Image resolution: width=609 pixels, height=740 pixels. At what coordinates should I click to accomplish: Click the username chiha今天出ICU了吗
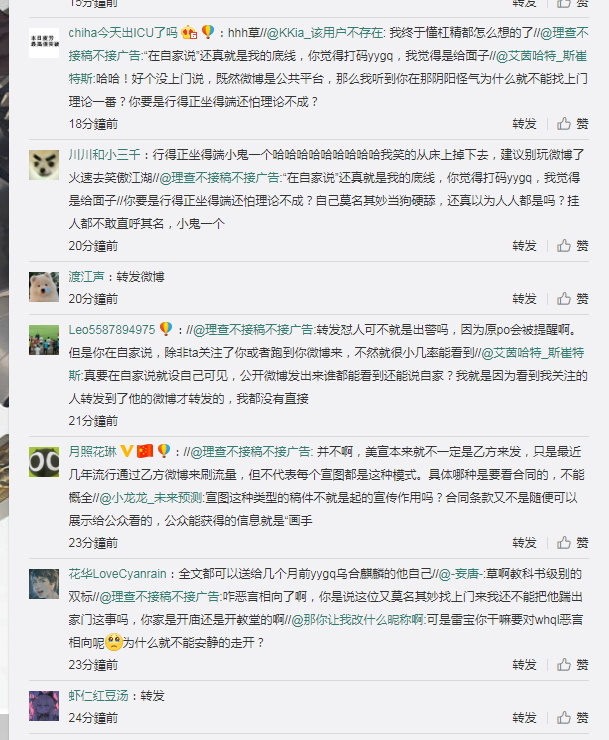click(x=123, y=33)
